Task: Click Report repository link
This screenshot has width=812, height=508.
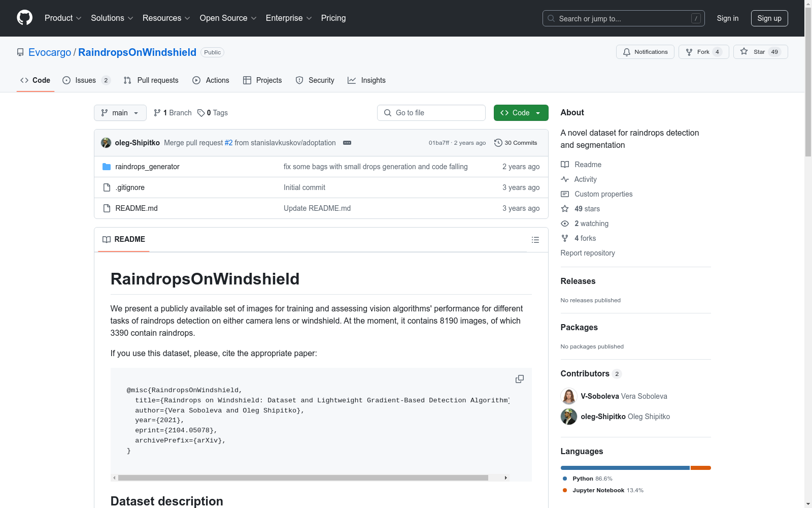Action: pyautogui.click(x=588, y=253)
